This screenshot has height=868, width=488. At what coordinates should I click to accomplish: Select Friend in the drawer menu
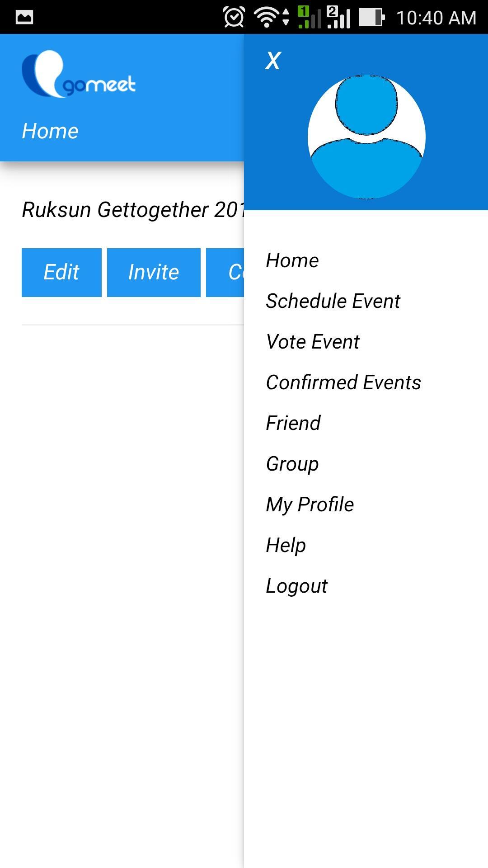[x=293, y=423]
